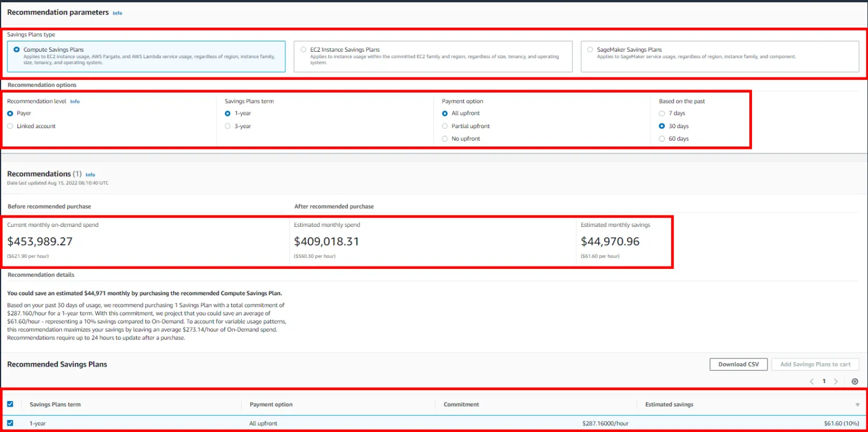Click the Info icon next to Recommendations heading
868x432 pixels.
tap(90, 175)
